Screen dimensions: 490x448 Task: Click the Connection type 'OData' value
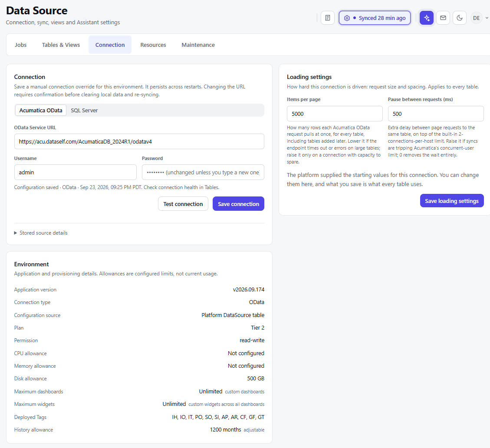tap(257, 302)
